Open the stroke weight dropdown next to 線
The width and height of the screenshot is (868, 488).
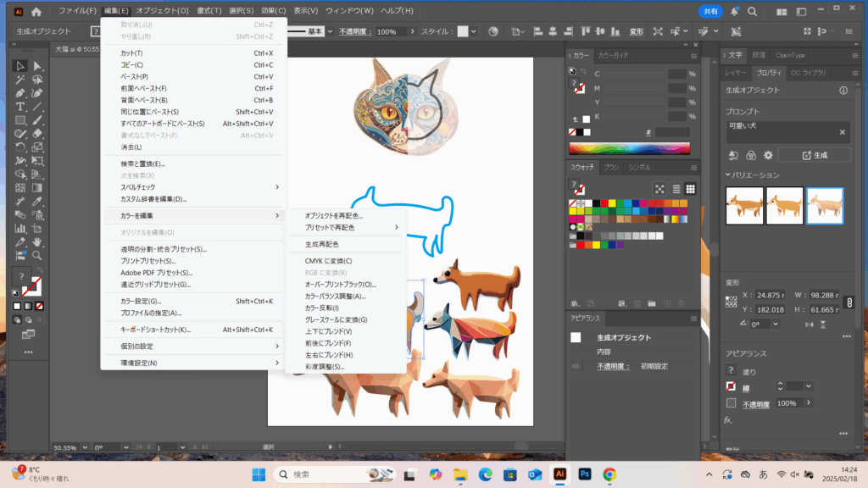click(809, 386)
